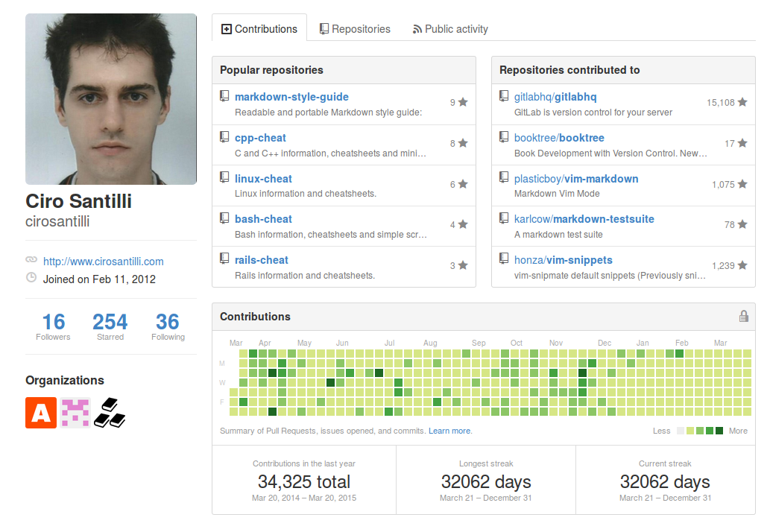Screen dimensions: 770x532
Task: Click the repo book icon next to gitlabhq/gitlabhq
Action: [x=504, y=95]
